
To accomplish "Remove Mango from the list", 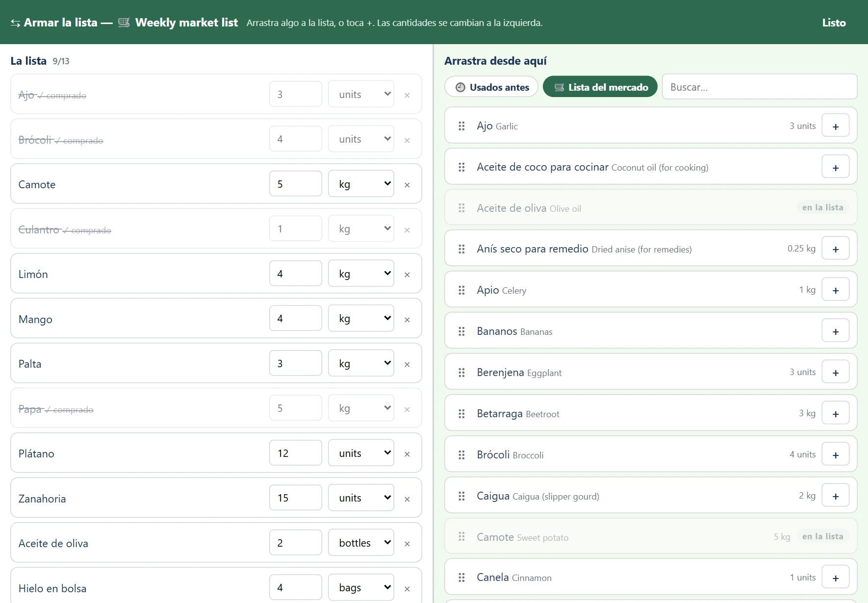I will 407,320.
